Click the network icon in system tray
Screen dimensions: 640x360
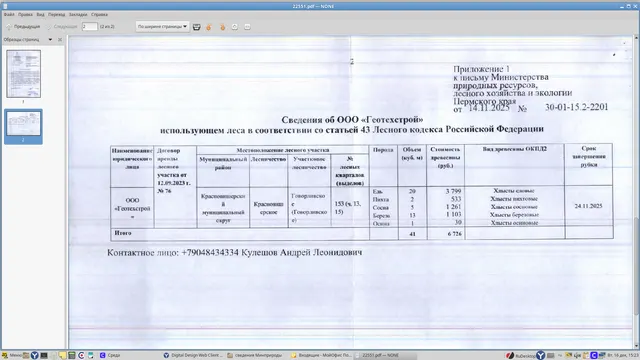[602, 356]
